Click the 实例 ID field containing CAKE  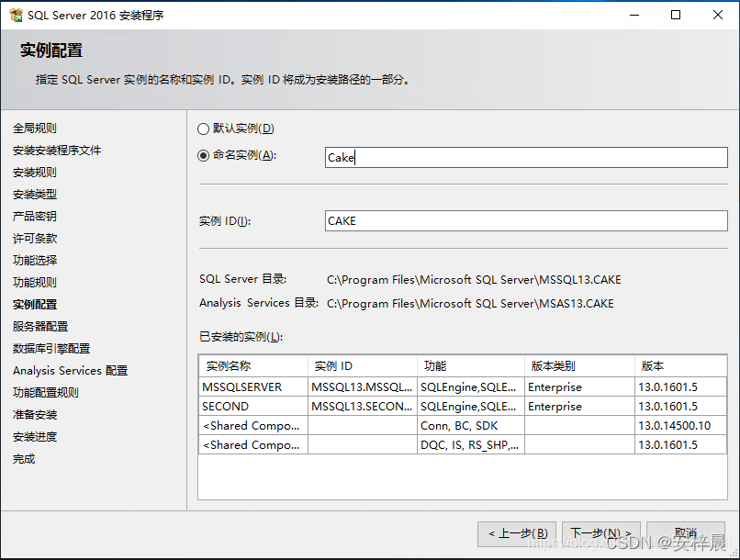click(x=526, y=221)
